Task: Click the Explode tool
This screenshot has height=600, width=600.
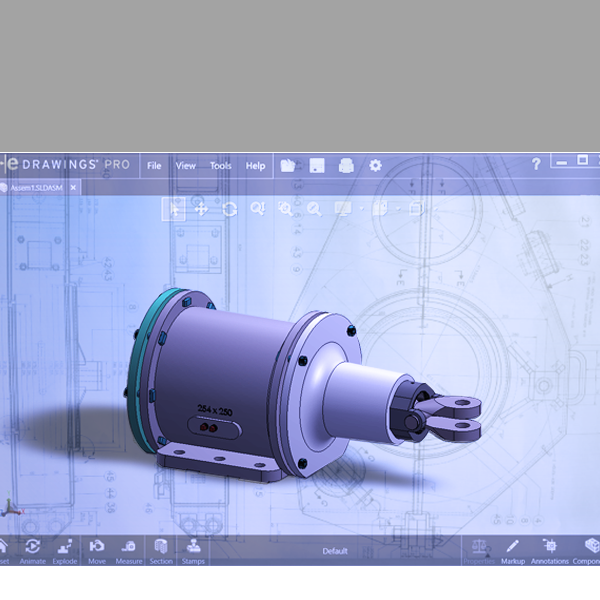Action: click(63, 551)
